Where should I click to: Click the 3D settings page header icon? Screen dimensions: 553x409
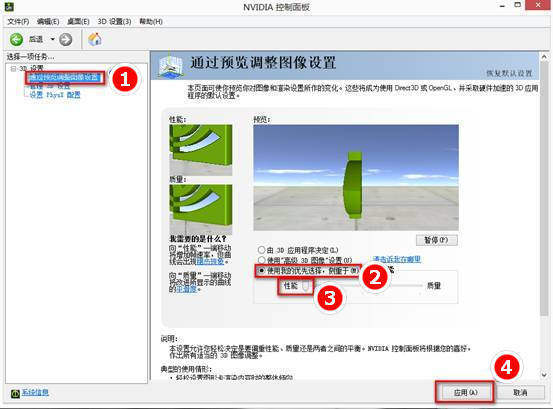171,65
